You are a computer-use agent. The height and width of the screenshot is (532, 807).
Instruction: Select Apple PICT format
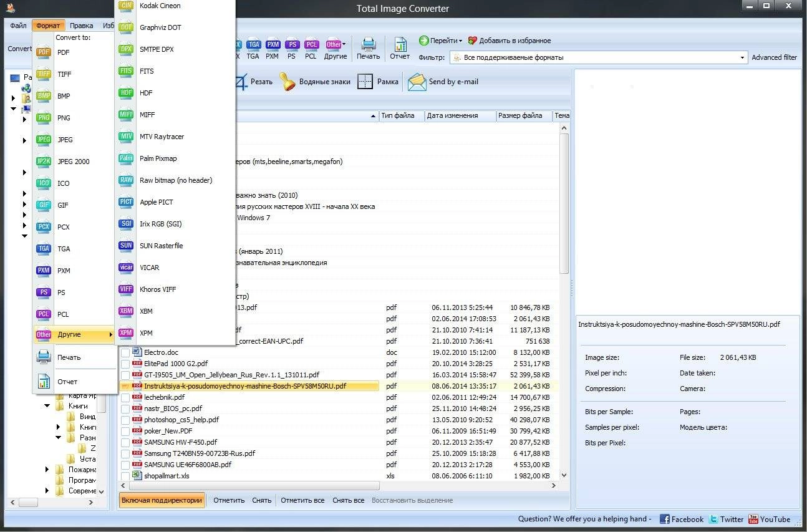[175, 202]
